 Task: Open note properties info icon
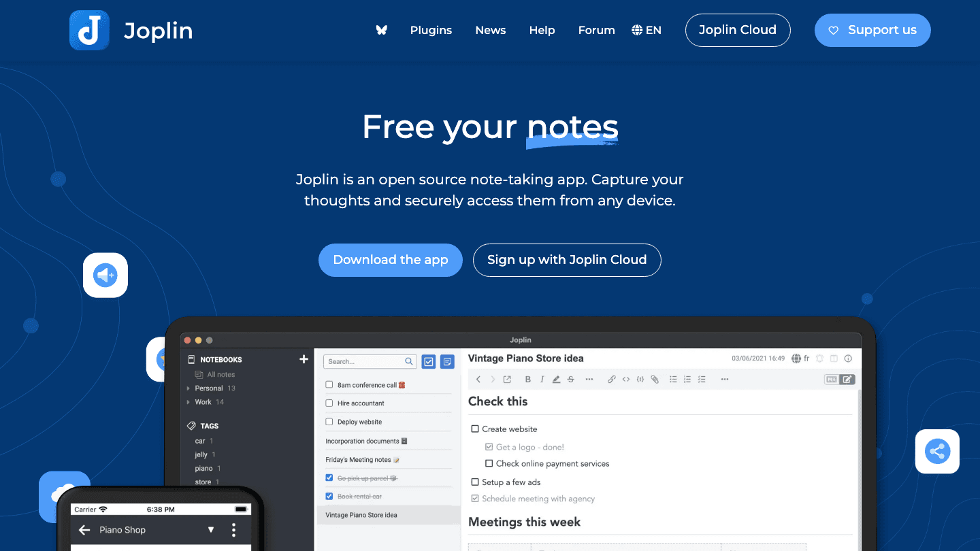(848, 358)
